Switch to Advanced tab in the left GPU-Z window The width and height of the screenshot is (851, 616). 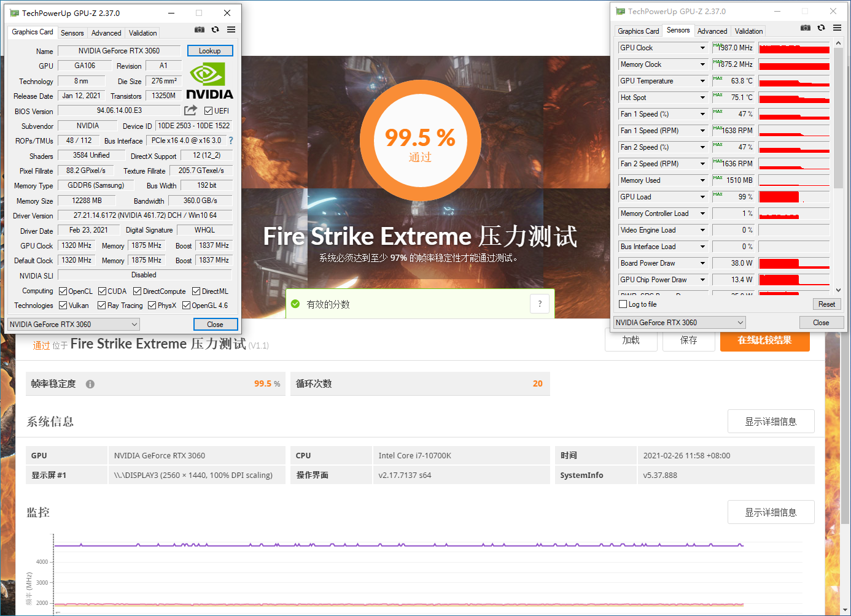106,33
